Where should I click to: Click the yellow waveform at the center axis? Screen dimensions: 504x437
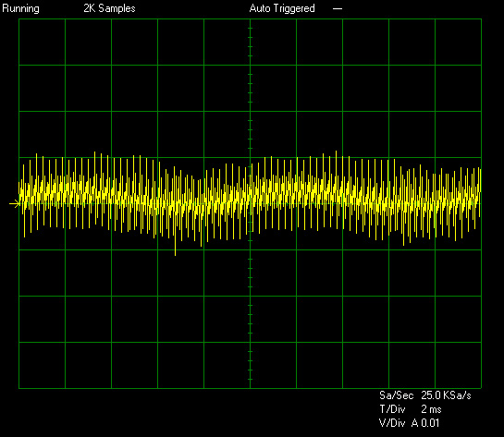(250, 199)
